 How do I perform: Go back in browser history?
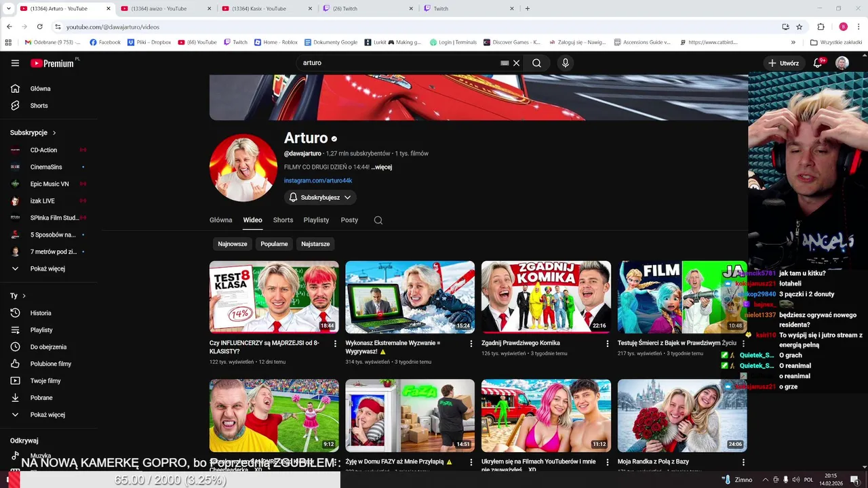(9, 26)
